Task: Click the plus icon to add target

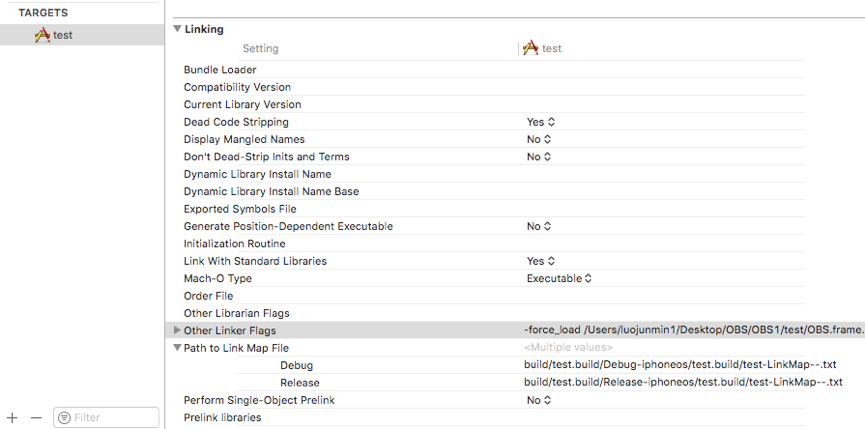Action: click(x=12, y=417)
